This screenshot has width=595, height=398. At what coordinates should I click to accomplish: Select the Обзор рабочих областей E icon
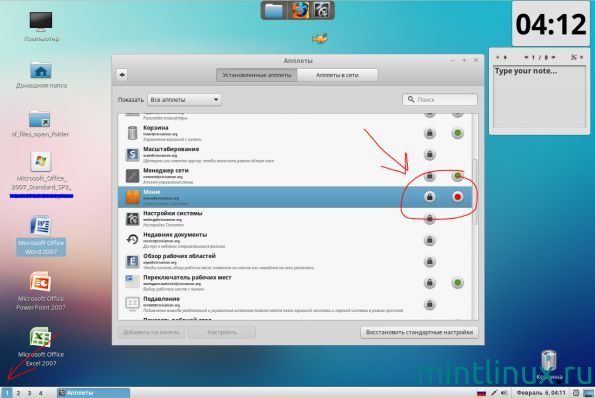click(132, 261)
